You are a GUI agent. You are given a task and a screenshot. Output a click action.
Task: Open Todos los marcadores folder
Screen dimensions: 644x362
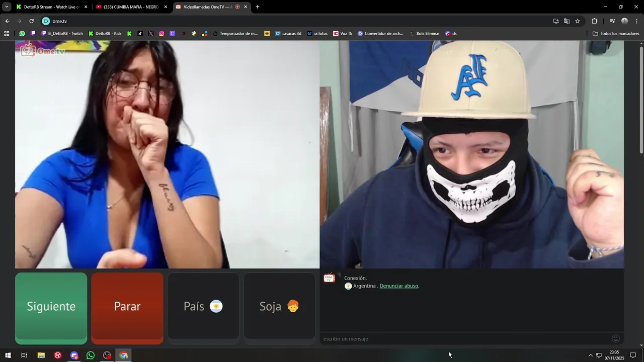pyautogui.click(x=616, y=34)
